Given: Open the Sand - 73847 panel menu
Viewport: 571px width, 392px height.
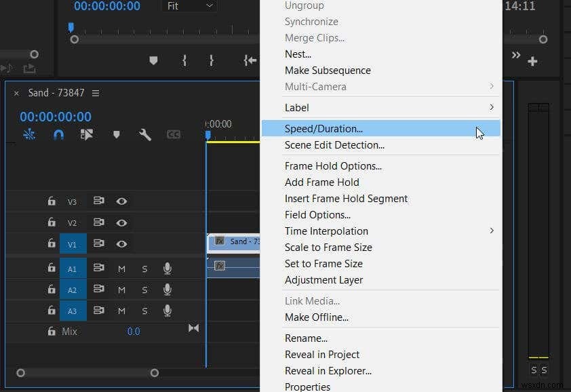Looking at the screenshot, I should click(x=96, y=93).
